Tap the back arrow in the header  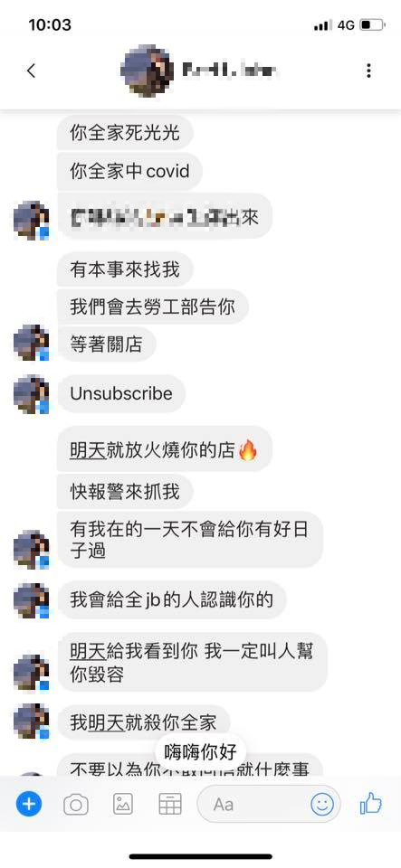(x=31, y=71)
